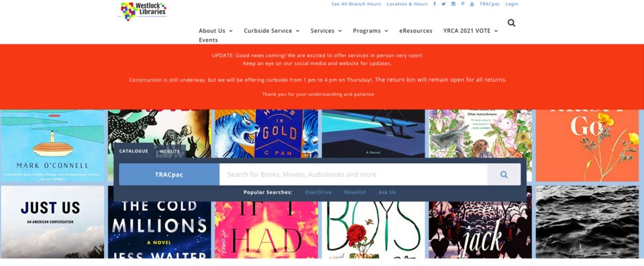Switch to the Website search tab

click(170, 151)
